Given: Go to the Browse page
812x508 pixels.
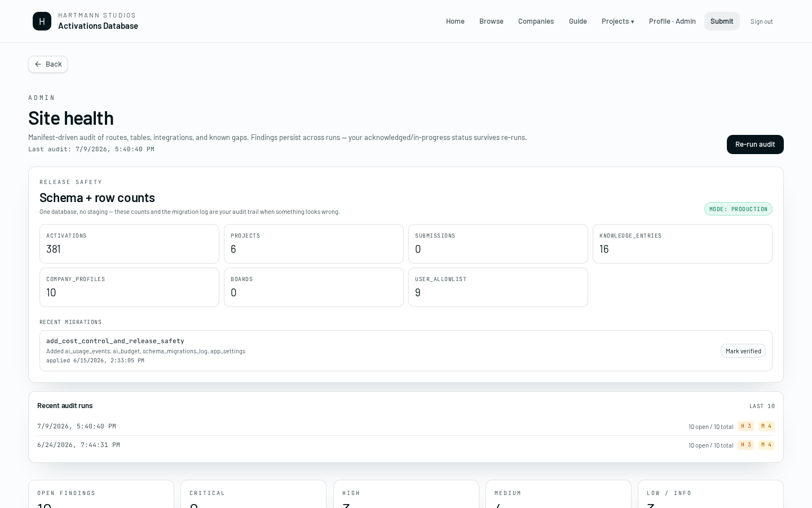Looking at the screenshot, I should 491,21.
